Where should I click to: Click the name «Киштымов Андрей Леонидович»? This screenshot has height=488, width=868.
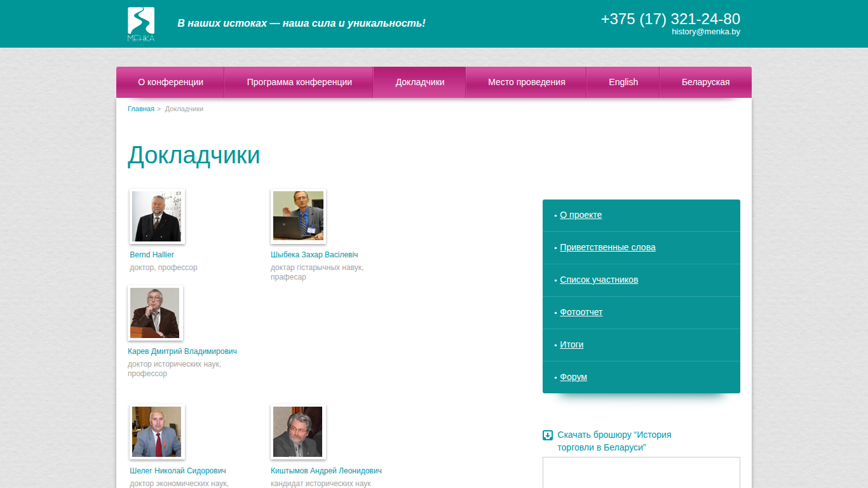tap(326, 471)
